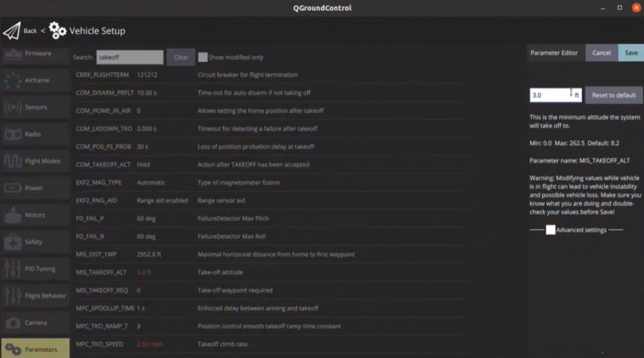Click Back in the header

(x=31, y=31)
